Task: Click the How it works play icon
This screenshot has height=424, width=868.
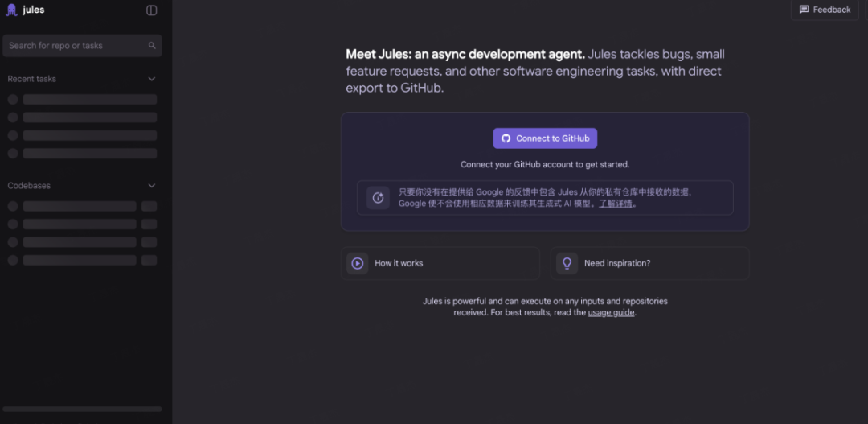Action: [358, 263]
